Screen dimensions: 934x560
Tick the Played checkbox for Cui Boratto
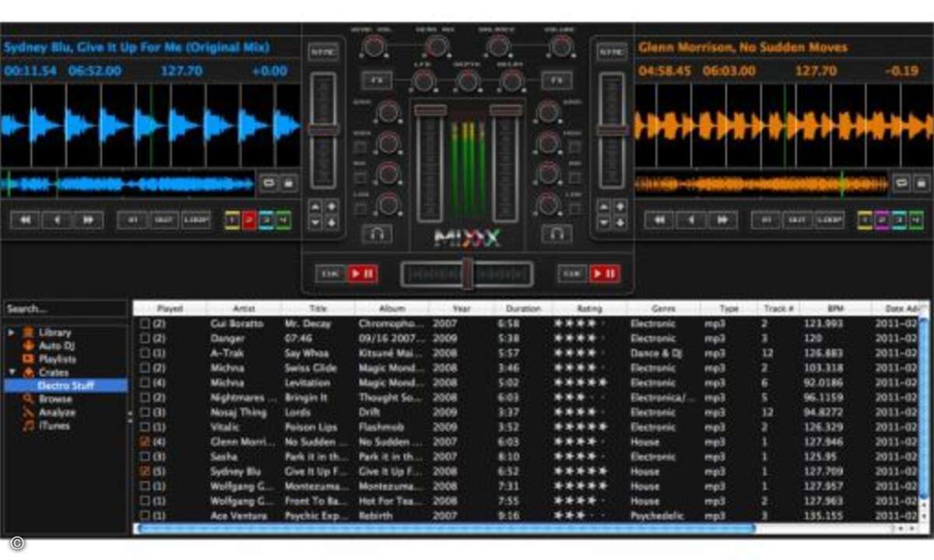[144, 323]
